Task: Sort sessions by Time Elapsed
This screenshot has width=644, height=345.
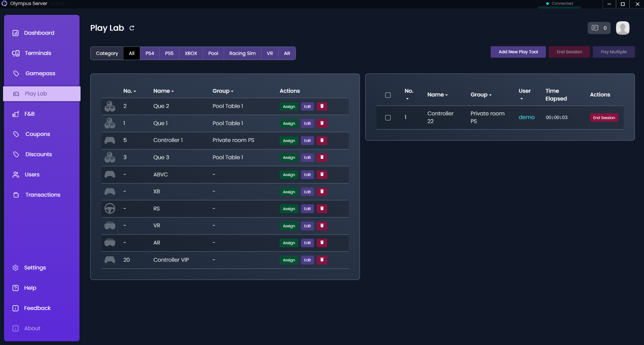Action: pos(556,94)
